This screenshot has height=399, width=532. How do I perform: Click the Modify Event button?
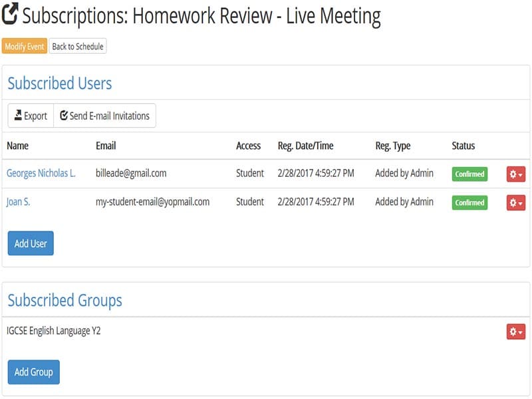25,47
